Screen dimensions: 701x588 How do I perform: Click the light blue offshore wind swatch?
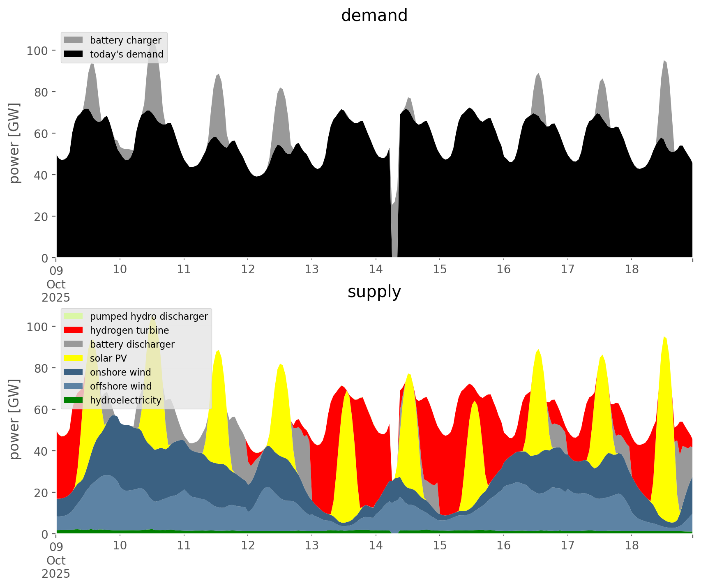[x=74, y=386]
